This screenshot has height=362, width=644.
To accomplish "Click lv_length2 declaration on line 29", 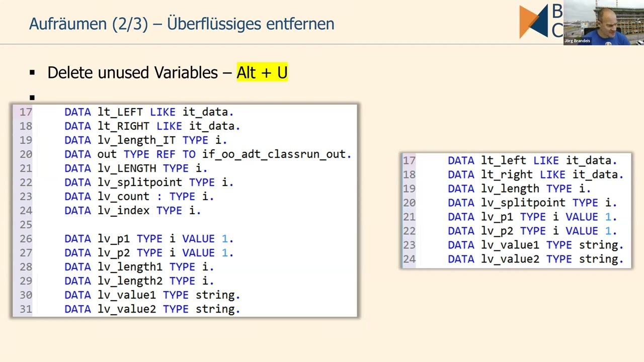I will pyautogui.click(x=139, y=281).
